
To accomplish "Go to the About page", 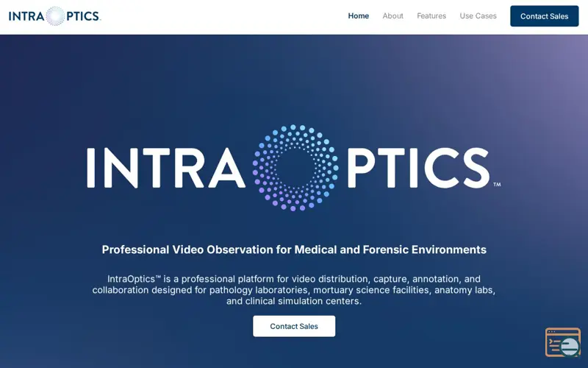I will pos(392,15).
